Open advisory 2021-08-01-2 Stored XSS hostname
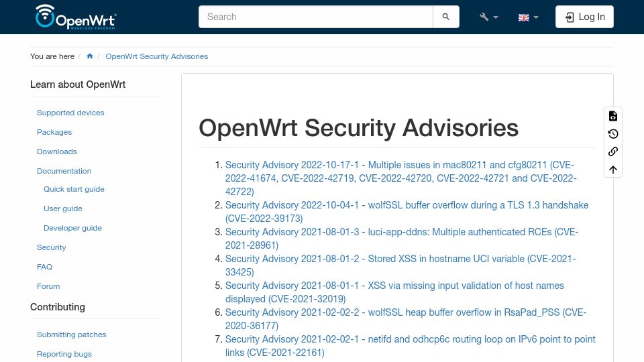Viewport: 644px width, 362px height. coord(400,265)
